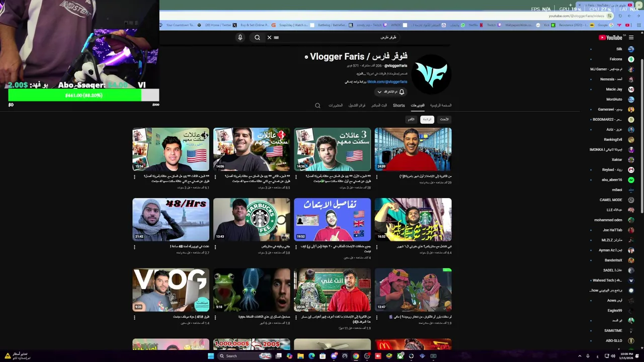Image resolution: width=644 pixels, height=362 pixels.
Task: Open the Joe HaTTab channel in the sidebar
Action: coord(613,230)
